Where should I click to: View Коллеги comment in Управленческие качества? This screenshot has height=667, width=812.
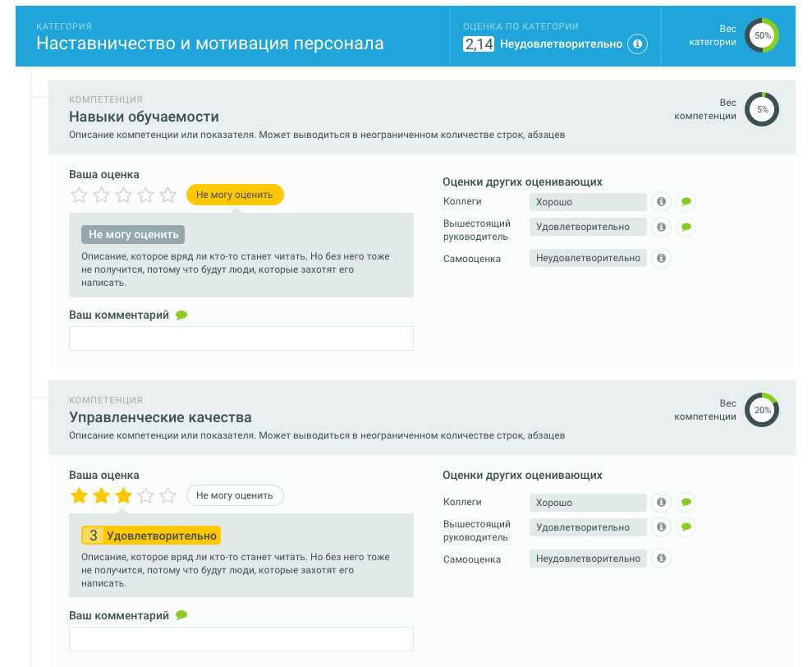[686, 502]
